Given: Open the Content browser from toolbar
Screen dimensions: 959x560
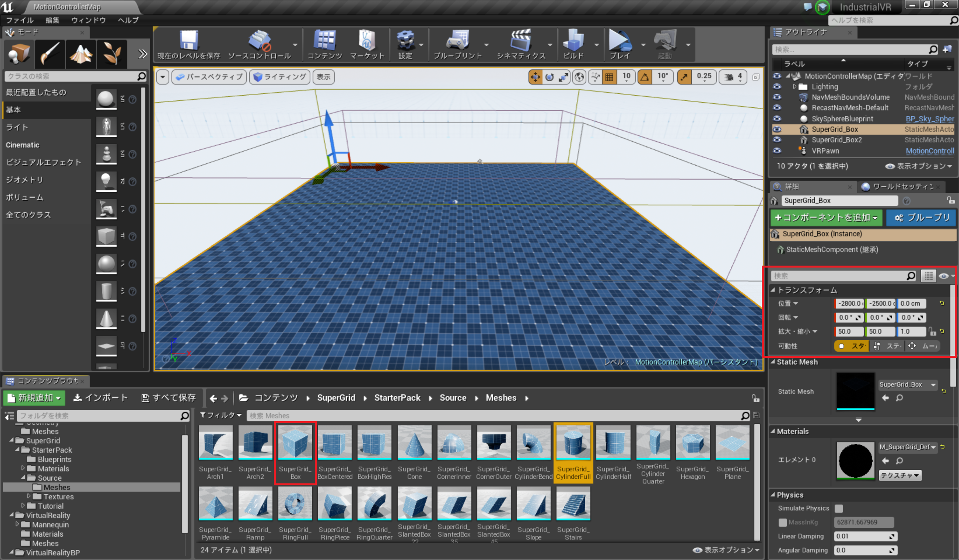Looking at the screenshot, I should coord(325,44).
